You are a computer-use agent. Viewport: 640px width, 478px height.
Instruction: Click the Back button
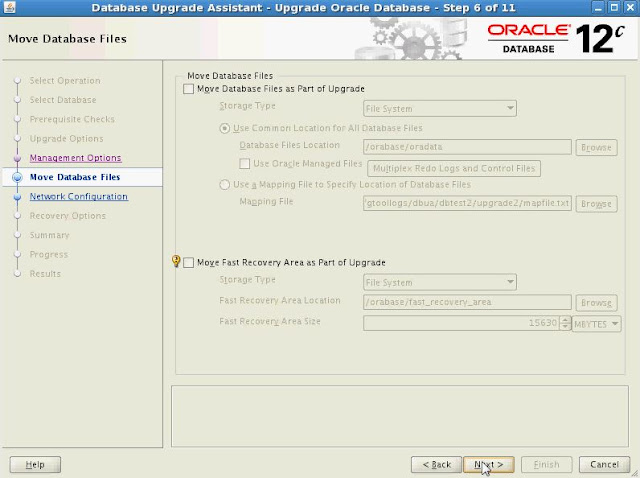click(x=436, y=465)
